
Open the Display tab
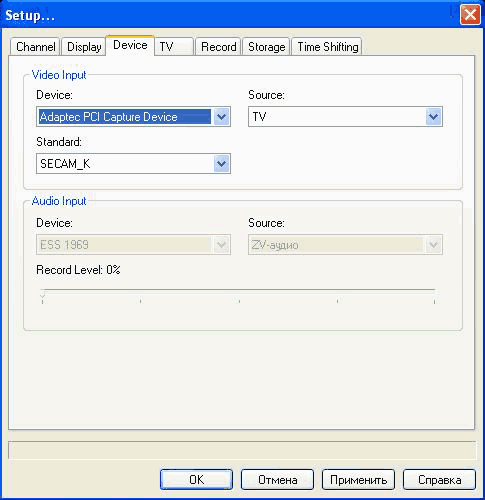point(84,46)
